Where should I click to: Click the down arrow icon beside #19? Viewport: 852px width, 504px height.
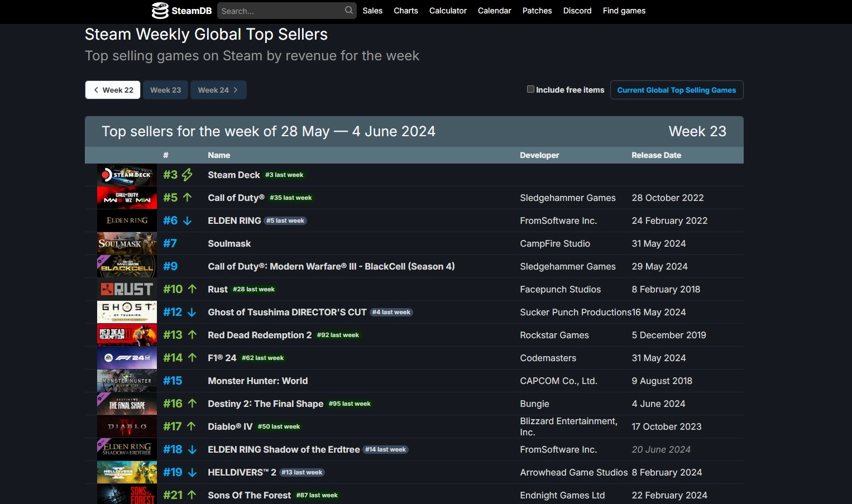pyautogui.click(x=192, y=472)
